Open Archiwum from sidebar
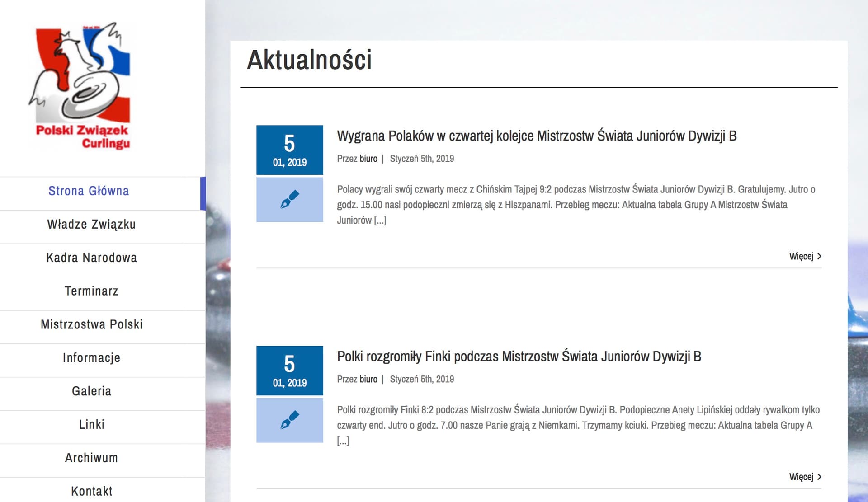The width and height of the screenshot is (868, 502). [x=91, y=458]
